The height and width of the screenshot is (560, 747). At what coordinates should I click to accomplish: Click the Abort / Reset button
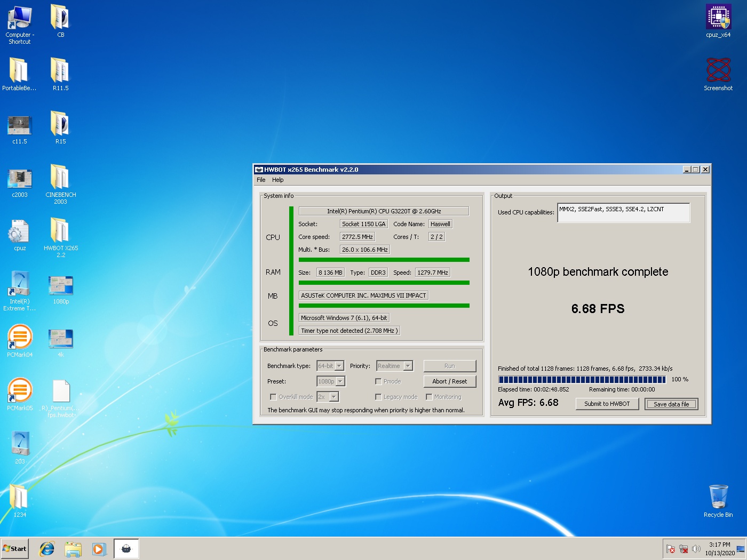(450, 381)
